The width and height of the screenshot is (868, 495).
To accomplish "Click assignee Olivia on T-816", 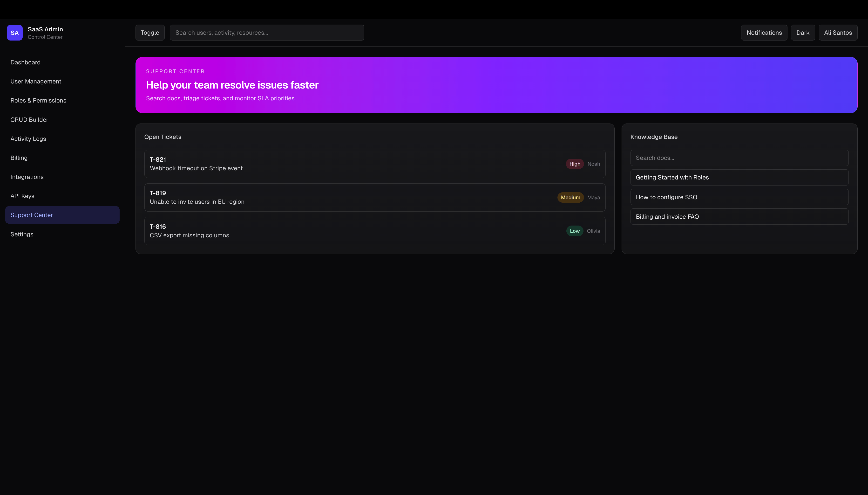I will point(593,231).
